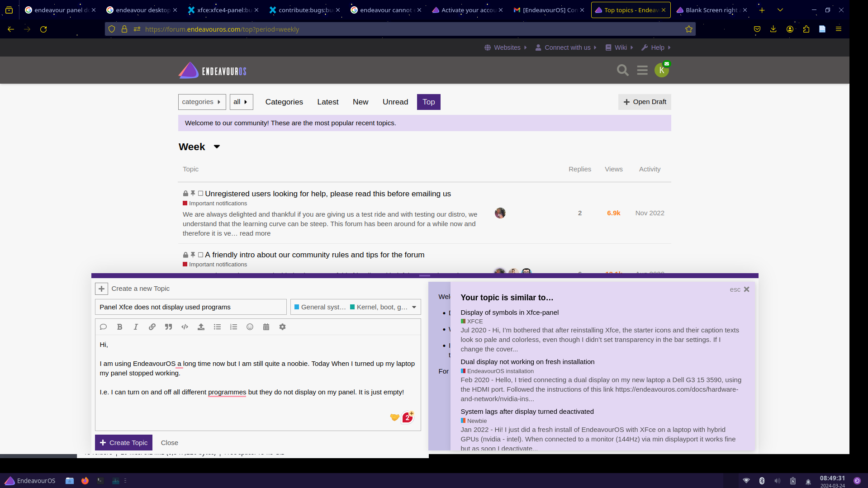
Task: Open the composer category selector chevron
Action: [413, 307]
